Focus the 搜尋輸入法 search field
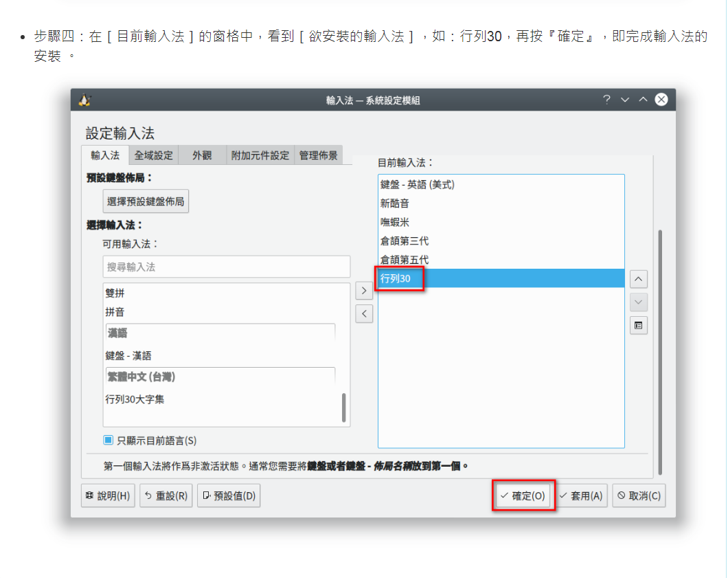The width and height of the screenshot is (728, 578). pos(227,267)
